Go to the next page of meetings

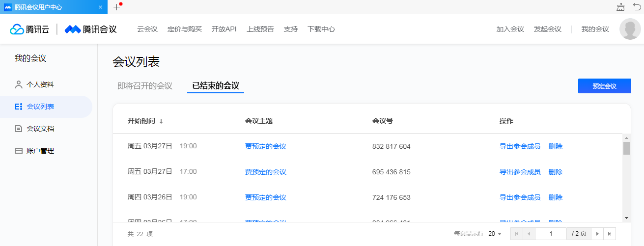click(x=597, y=234)
